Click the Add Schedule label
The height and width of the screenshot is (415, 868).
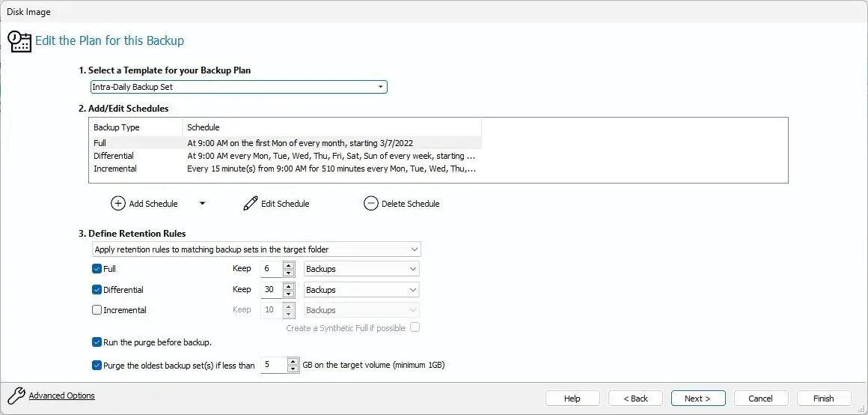[153, 204]
